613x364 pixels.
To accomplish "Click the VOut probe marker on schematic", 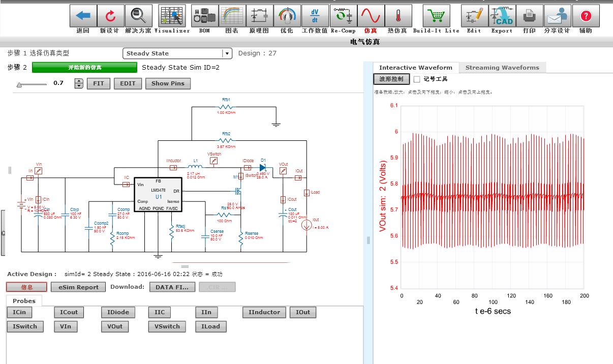I will point(283,171).
